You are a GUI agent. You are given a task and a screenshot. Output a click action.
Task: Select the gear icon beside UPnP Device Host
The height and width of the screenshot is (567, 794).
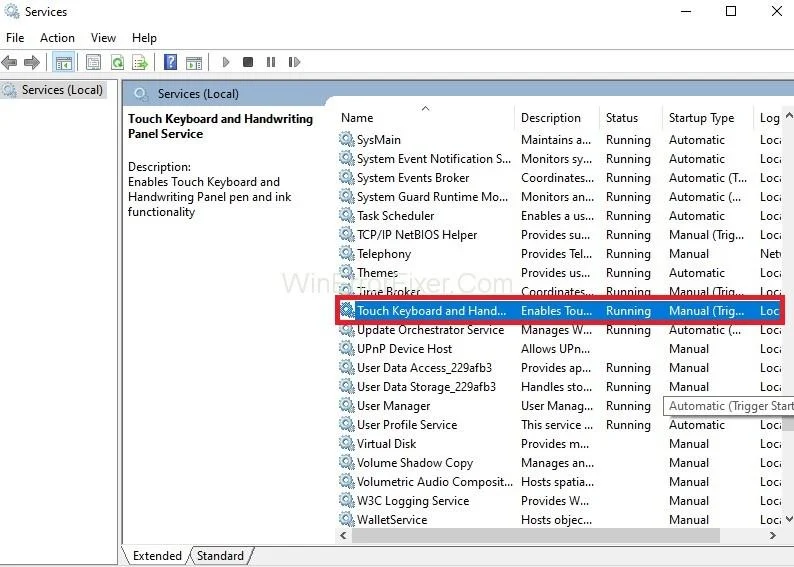(346, 348)
